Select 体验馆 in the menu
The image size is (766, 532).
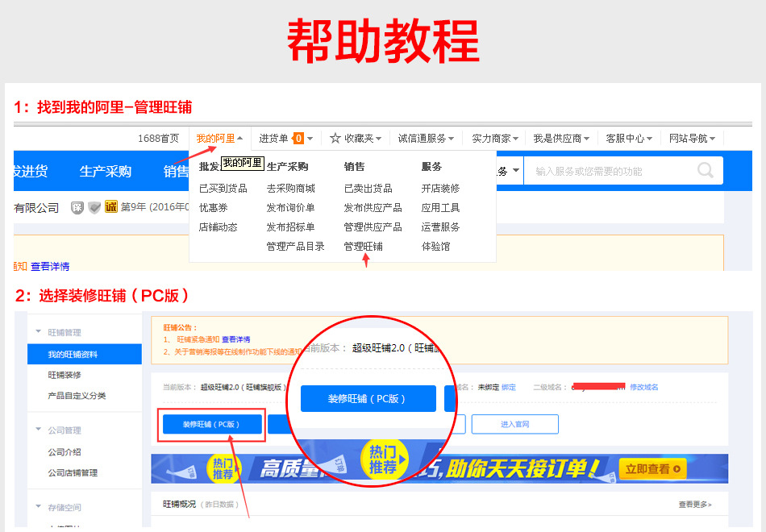(435, 246)
